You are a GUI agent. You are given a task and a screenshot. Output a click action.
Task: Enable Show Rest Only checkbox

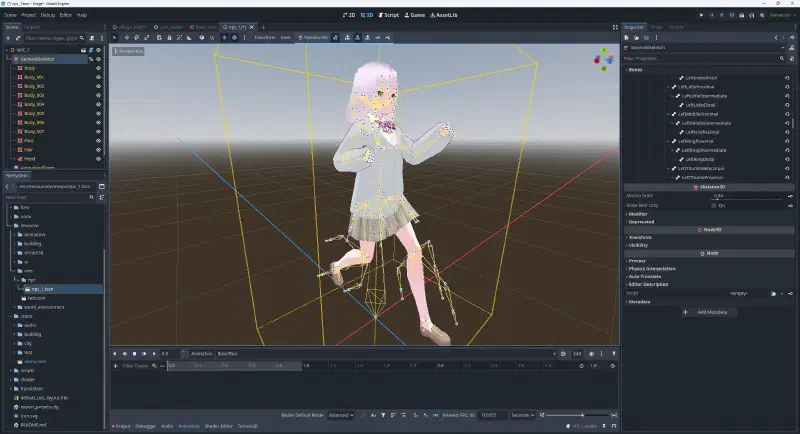714,206
